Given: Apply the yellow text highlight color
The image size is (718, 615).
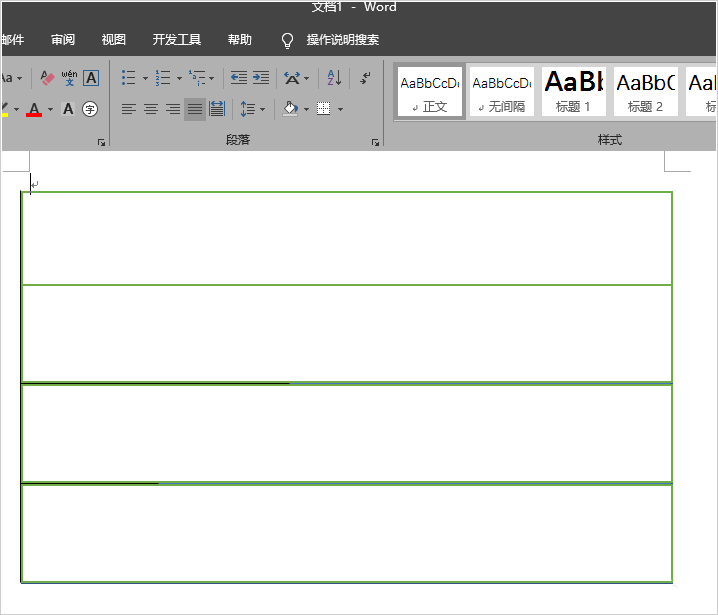Looking at the screenshot, I should [5, 109].
